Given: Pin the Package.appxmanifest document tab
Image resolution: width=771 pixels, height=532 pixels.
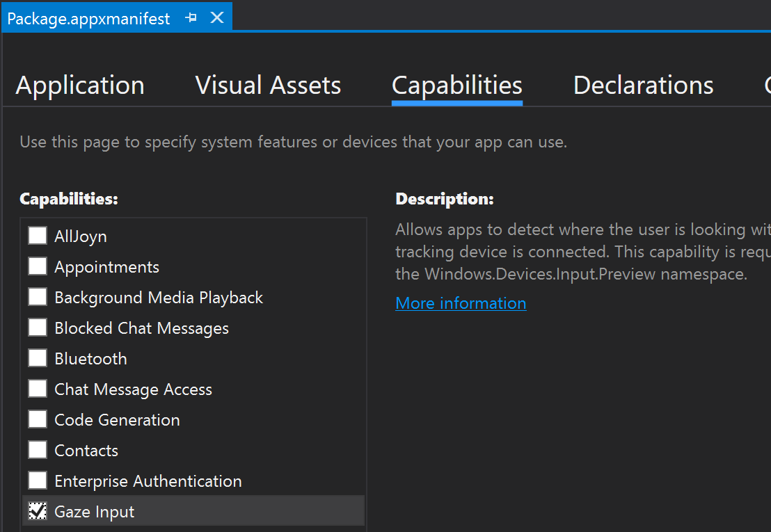Looking at the screenshot, I should pyautogui.click(x=191, y=18).
